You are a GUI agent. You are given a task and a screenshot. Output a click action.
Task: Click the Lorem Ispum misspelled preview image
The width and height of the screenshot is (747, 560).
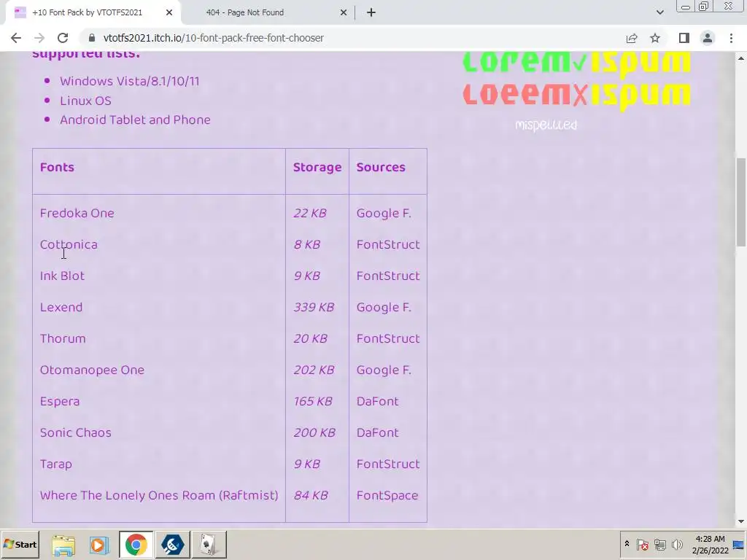coord(576,90)
